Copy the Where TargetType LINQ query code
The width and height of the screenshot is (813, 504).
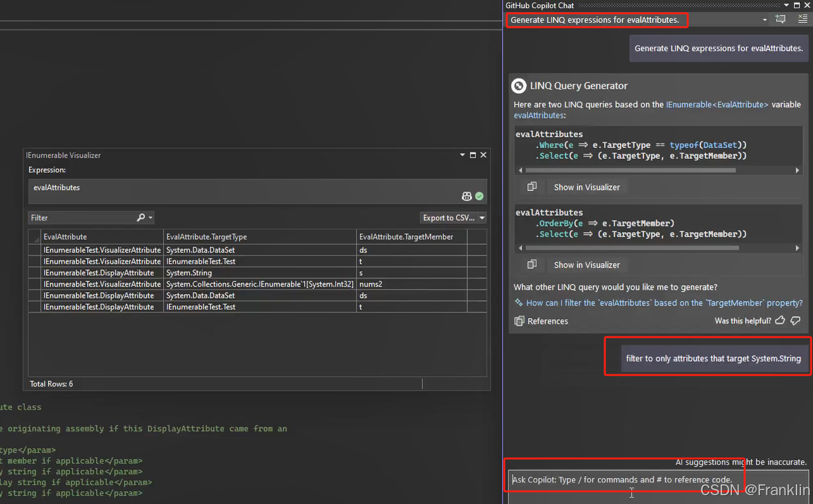click(x=532, y=187)
